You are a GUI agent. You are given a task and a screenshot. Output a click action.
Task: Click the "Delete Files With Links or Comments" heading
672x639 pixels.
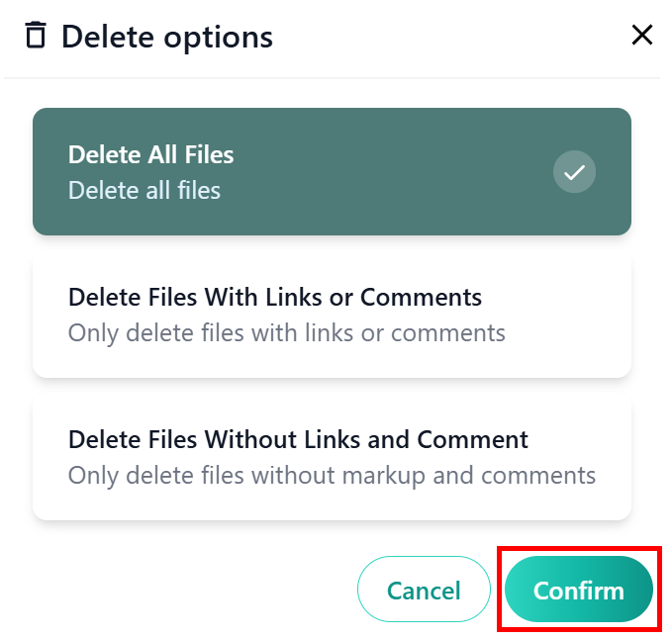coord(274,297)
